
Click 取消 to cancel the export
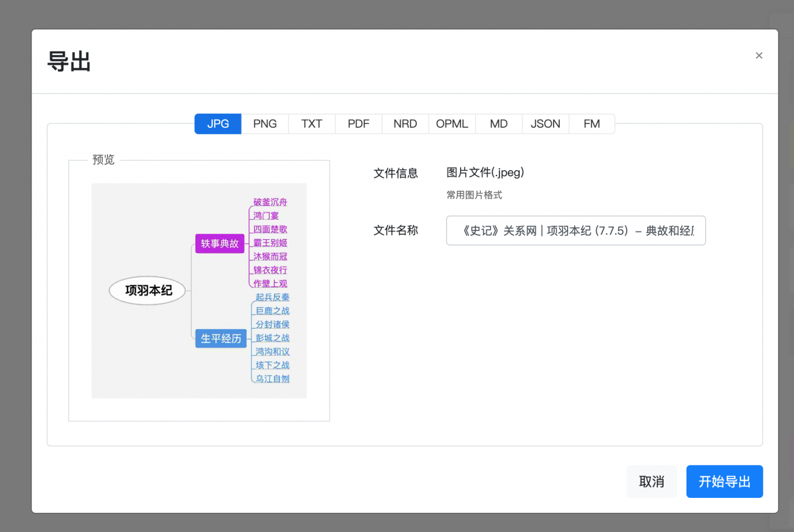651,481
